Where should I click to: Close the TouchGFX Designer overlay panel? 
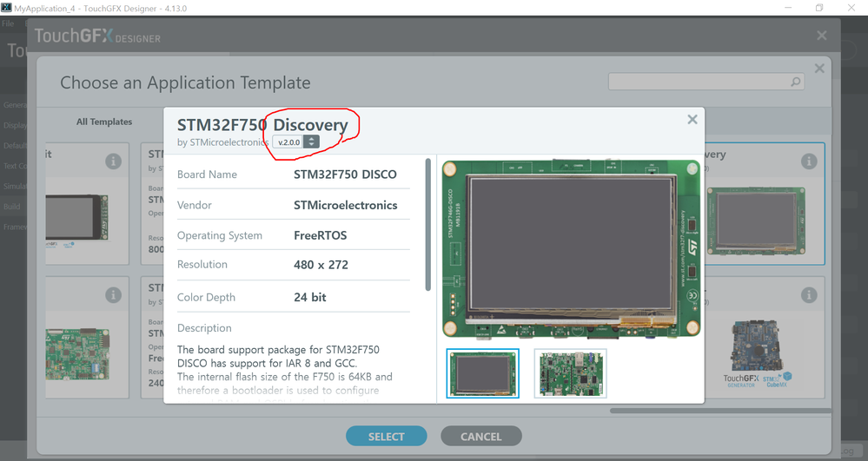click(821, 36)
